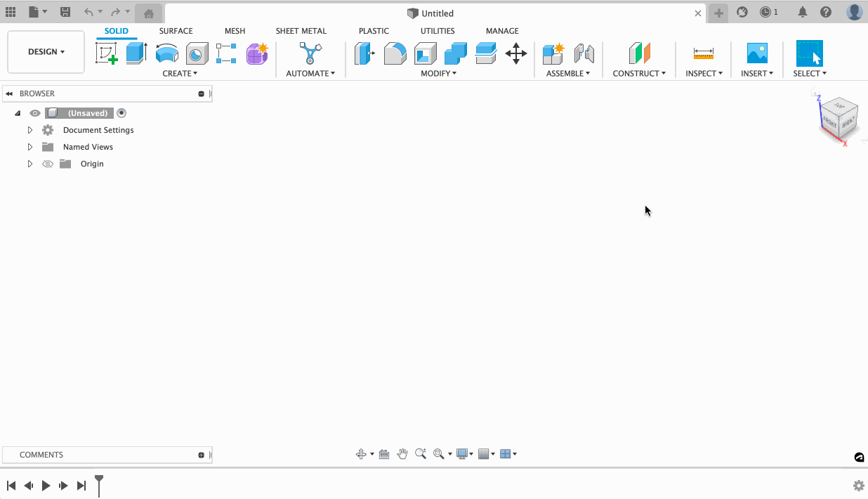
Task: Select the Combine tool
Action: pos(455,53)
